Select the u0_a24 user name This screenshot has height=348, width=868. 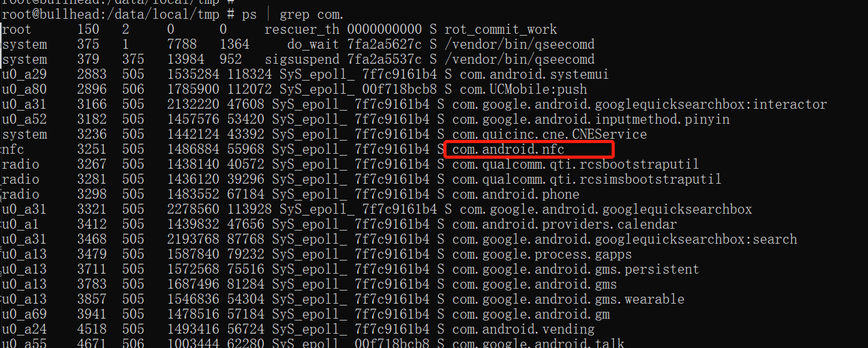[x=24, y=329]
